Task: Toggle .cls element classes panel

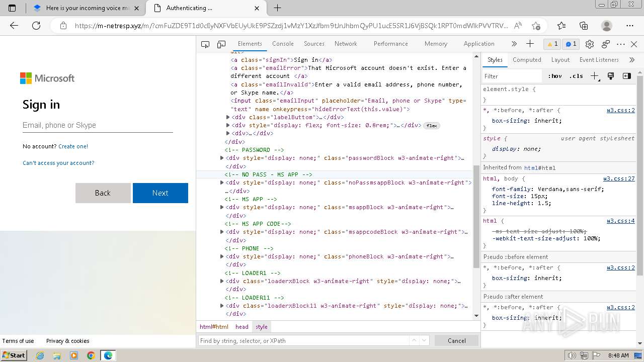Action: [x=576, y=76]
